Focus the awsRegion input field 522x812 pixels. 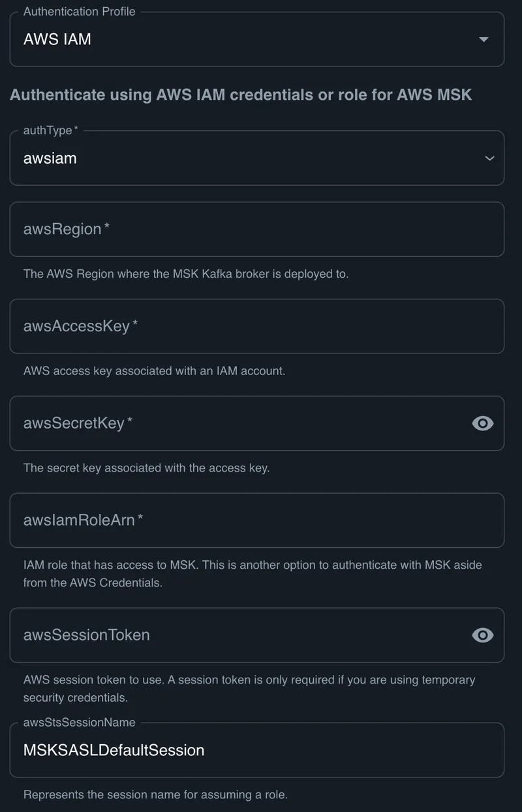tap(256, 230)
